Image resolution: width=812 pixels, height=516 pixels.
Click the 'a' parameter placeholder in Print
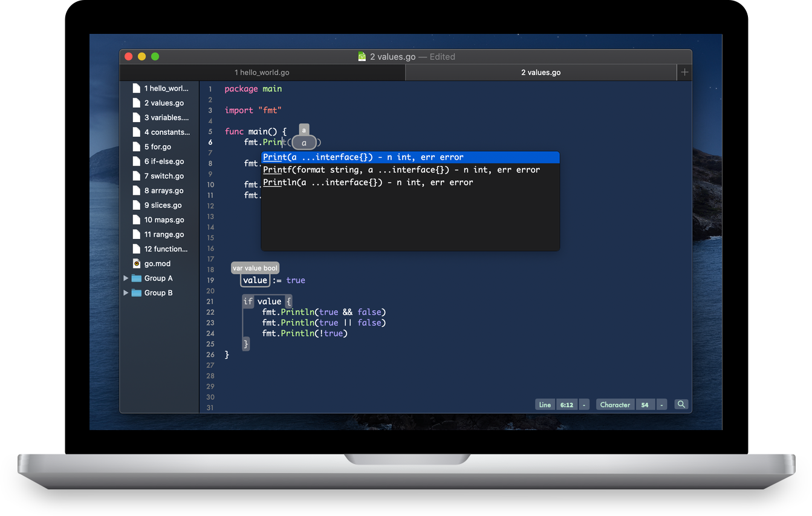[x=304, y=143]
